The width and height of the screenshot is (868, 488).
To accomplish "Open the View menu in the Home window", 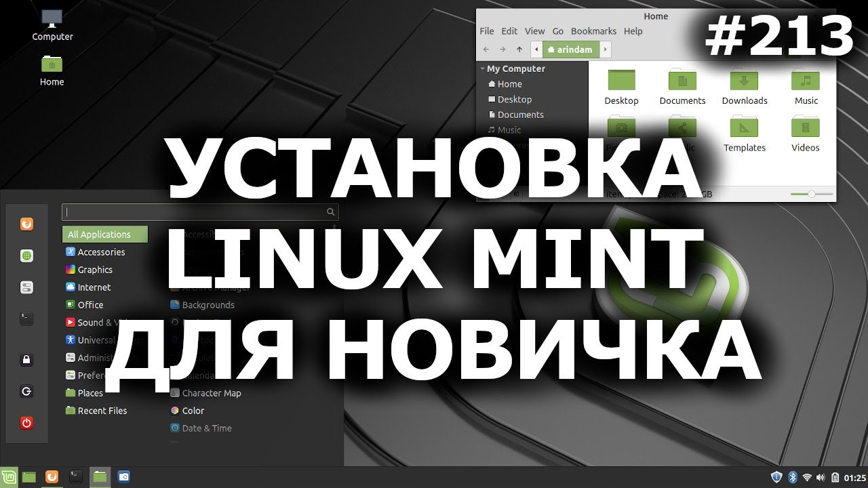I will [535, 31].
